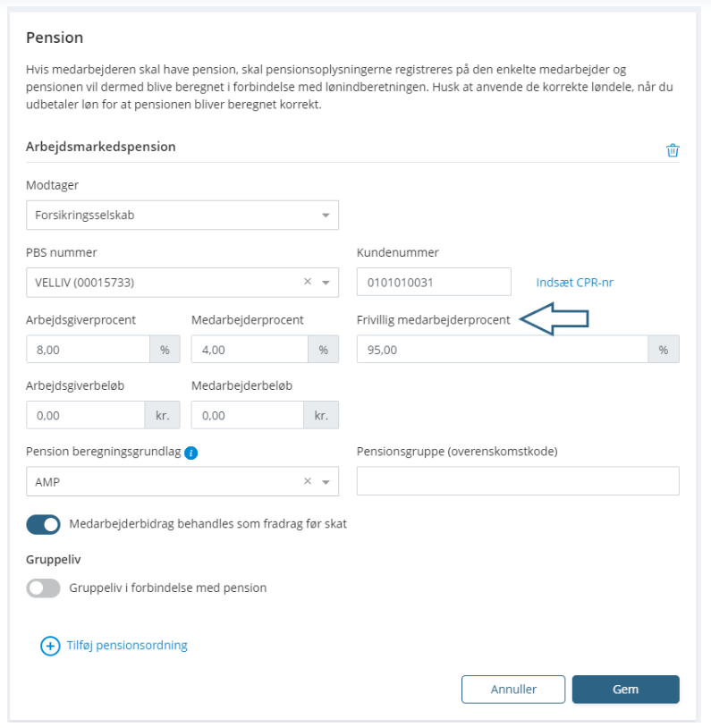This screenshot has height=728, width=711.
Task: Click the Kundenummer input field
Action: (x=433, y=282)
